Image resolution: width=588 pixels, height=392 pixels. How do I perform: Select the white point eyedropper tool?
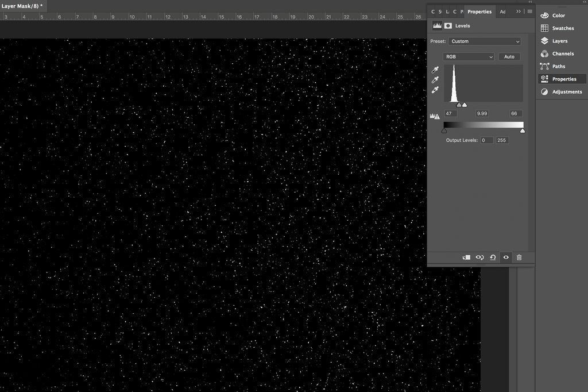[435, 90]
